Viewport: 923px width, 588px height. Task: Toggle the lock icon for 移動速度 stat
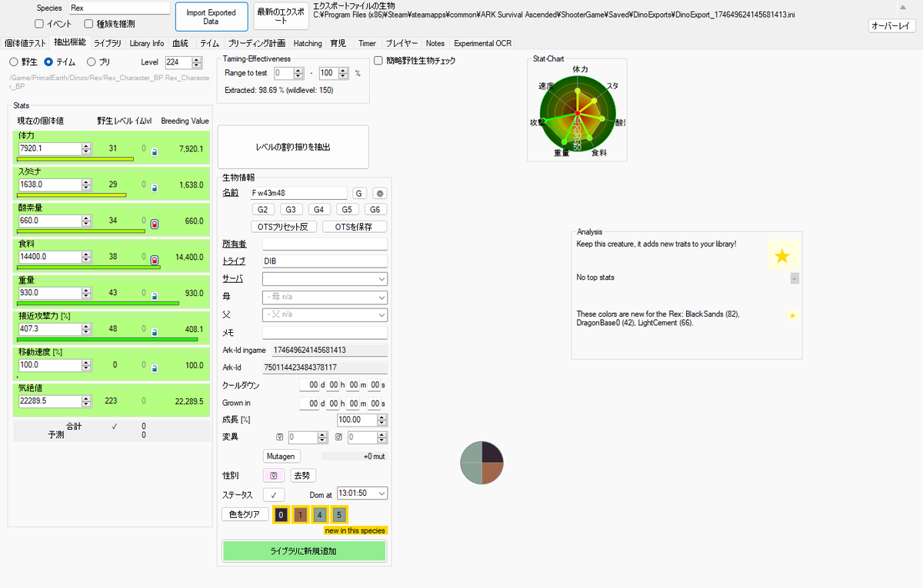click(154, 367)
